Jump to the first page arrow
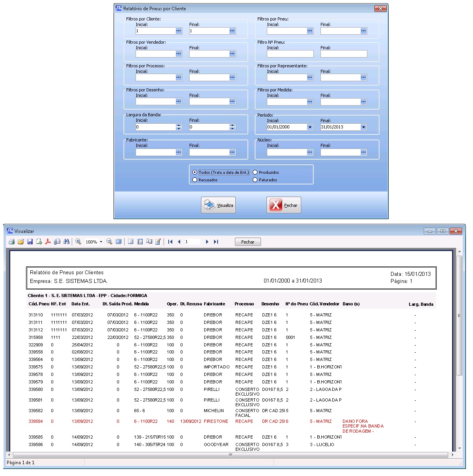The height and width of the screenshot is (476, 473). [170, 242]
